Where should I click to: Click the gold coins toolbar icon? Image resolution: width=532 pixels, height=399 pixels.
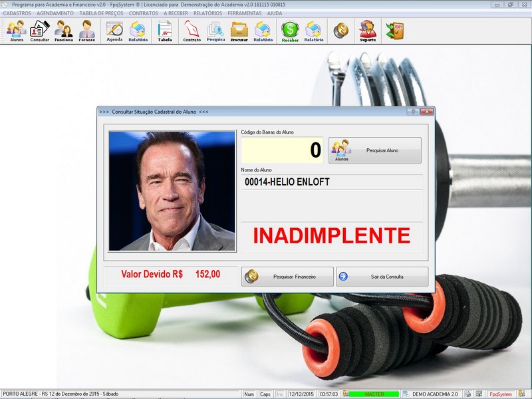(x=341, y=31)
